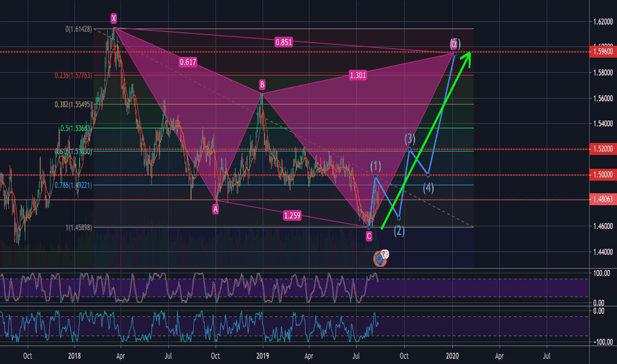Click the red 1.50000 price label
Screen dimensions: 617x364
(602, 174)
